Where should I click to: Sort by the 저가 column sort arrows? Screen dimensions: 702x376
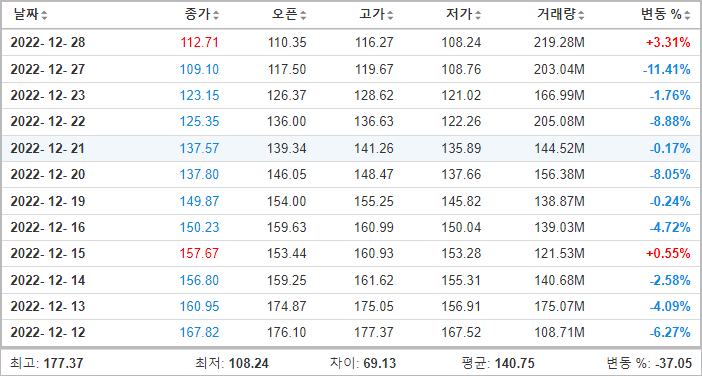click(478, 16)
